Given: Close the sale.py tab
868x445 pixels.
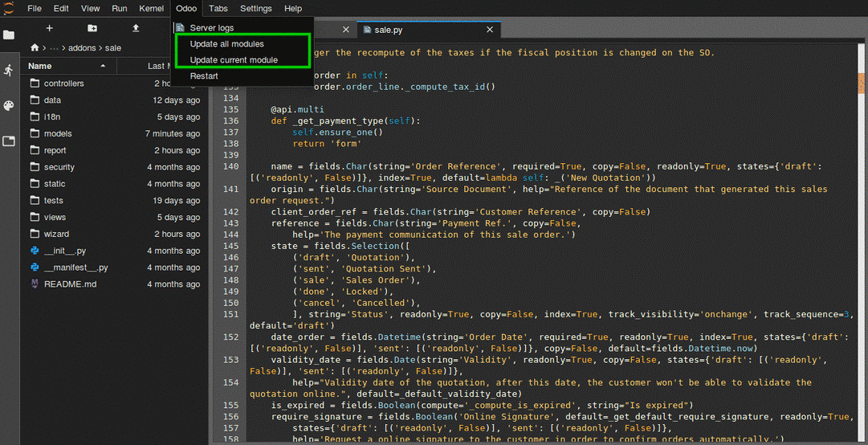Looking at the screenshot, I should tap(489, 30).
